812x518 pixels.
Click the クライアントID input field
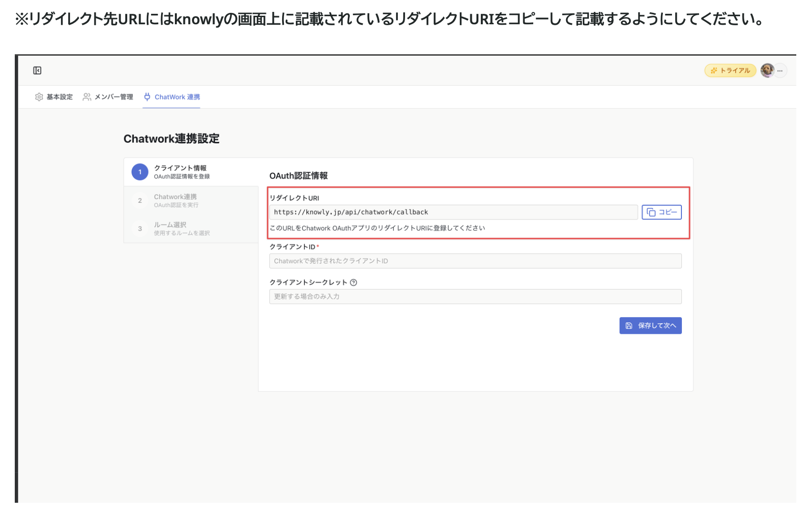point(475,261)
